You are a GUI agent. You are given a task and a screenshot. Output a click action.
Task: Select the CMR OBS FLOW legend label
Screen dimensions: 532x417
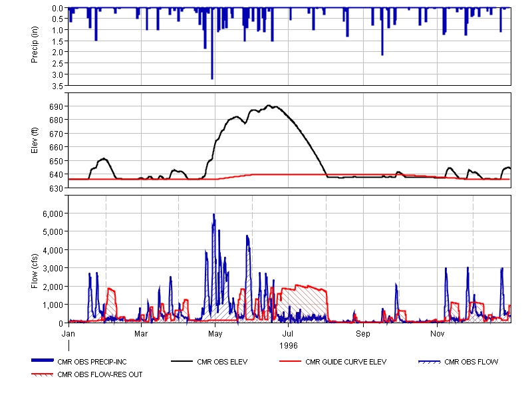click(x=471, y=362)
